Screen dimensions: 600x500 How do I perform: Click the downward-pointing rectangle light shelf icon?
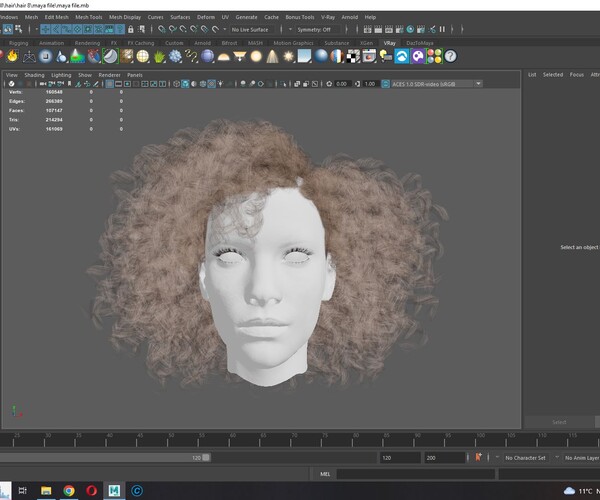tap(240, 57)
